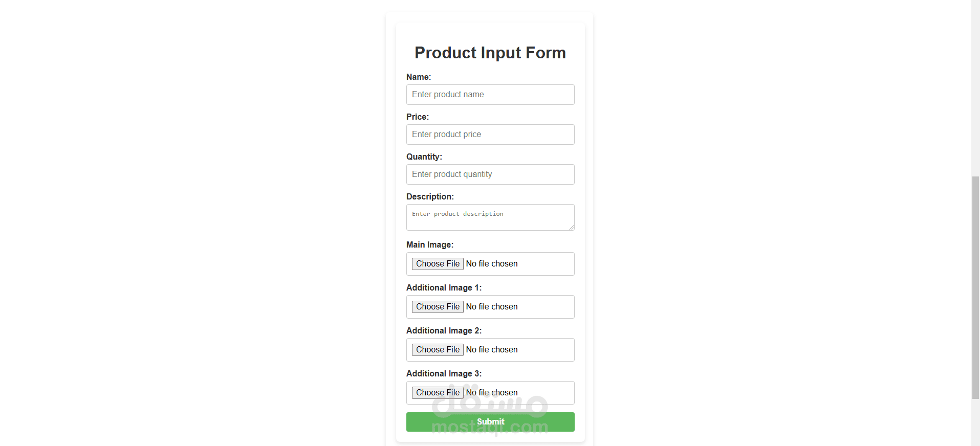
Task: Click the "Additional Image 3:" label
Action: pos(444,374)
